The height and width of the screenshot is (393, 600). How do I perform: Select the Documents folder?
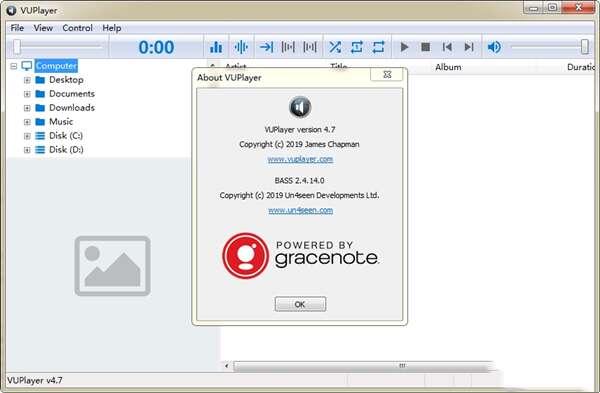tap(72, 94)
